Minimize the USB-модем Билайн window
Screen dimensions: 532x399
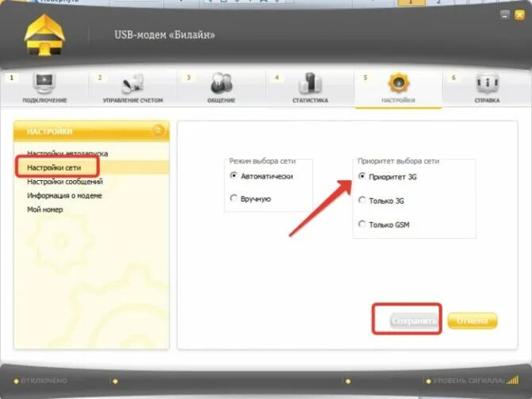coord(505,15)
